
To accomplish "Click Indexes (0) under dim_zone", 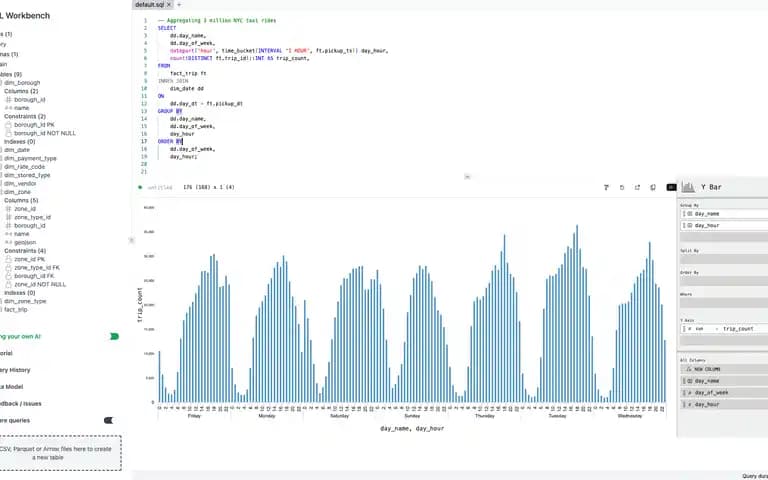I will click(x=20, y=293).
